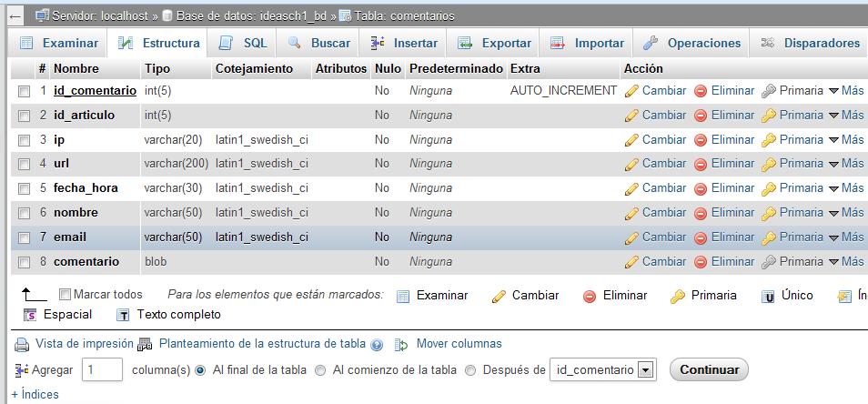The height and width of the screenshot is (404, 868).
Task: Open Más dropdown for id_articulo row
Action: click(x=846, y=116)
